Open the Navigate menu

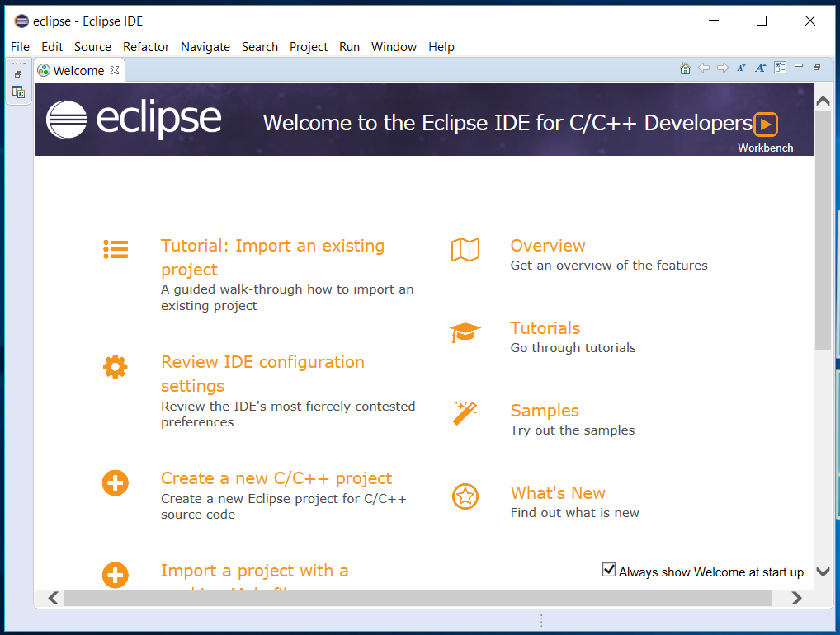tap(205, 46)
